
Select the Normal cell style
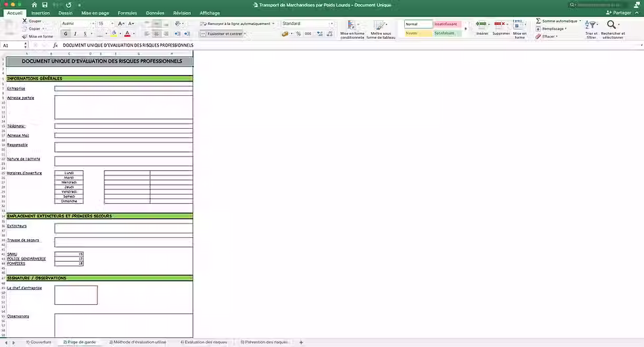[x=418, y=24]
